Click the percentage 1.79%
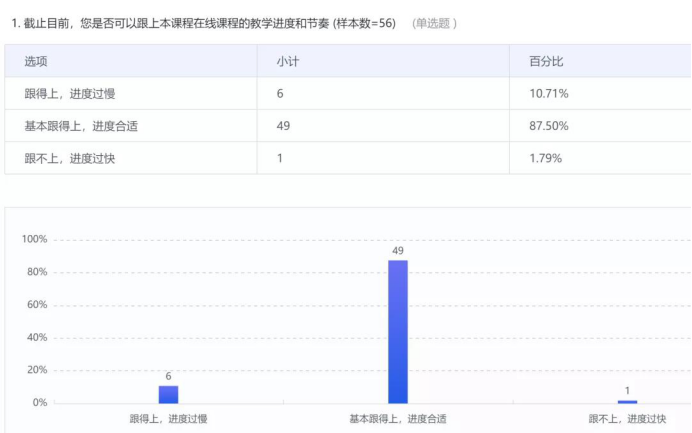 click(x=545, y=158)
